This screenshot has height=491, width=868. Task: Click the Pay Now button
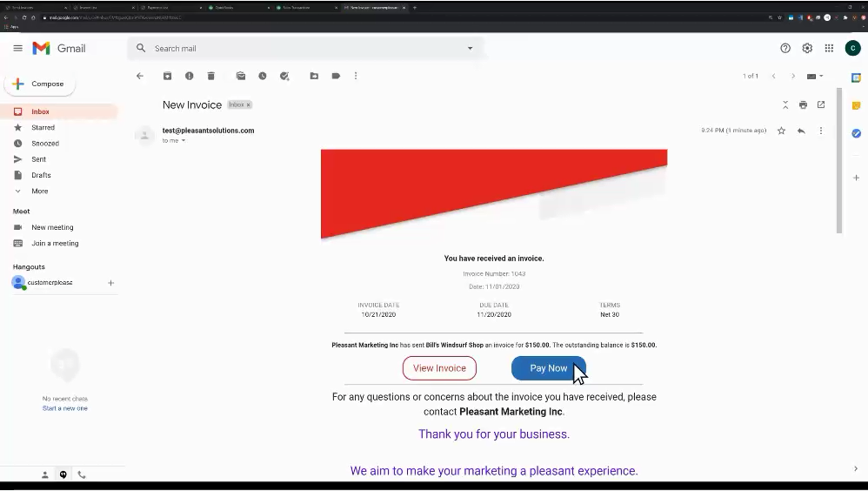(x=548, y=368)
